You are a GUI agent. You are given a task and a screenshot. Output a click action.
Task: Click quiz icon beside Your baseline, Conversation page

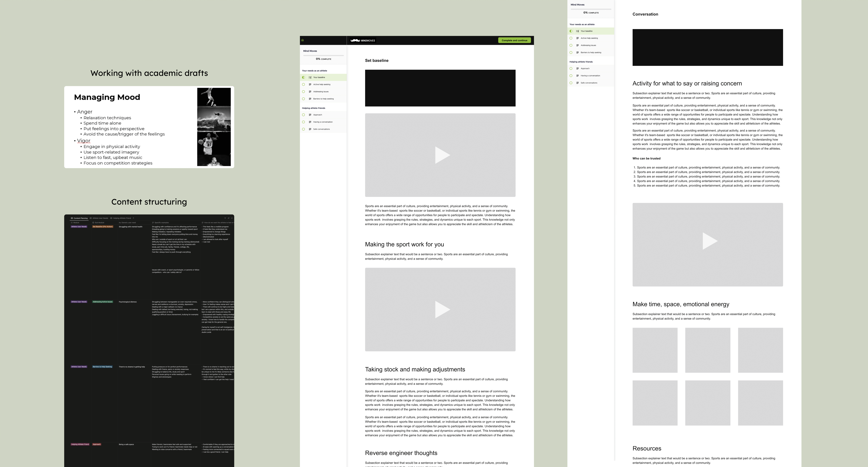[578, 31]
